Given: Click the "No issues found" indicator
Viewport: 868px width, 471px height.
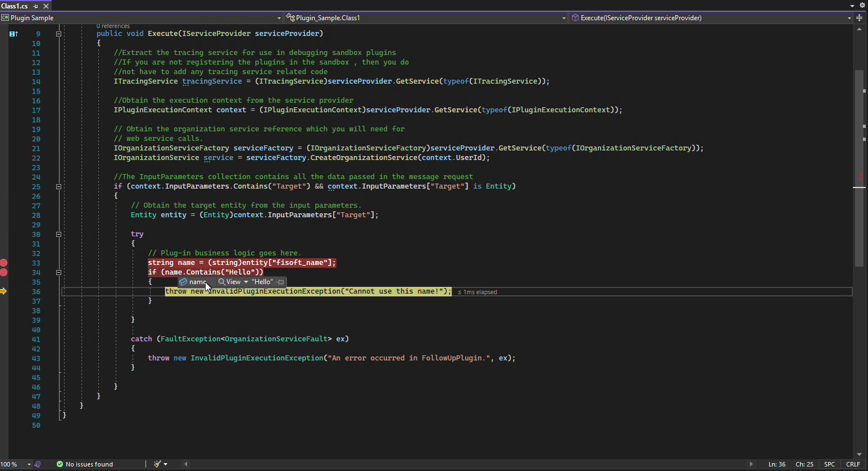Looking at the screenshot, I should pyautogui.click(x=89, y=464).
